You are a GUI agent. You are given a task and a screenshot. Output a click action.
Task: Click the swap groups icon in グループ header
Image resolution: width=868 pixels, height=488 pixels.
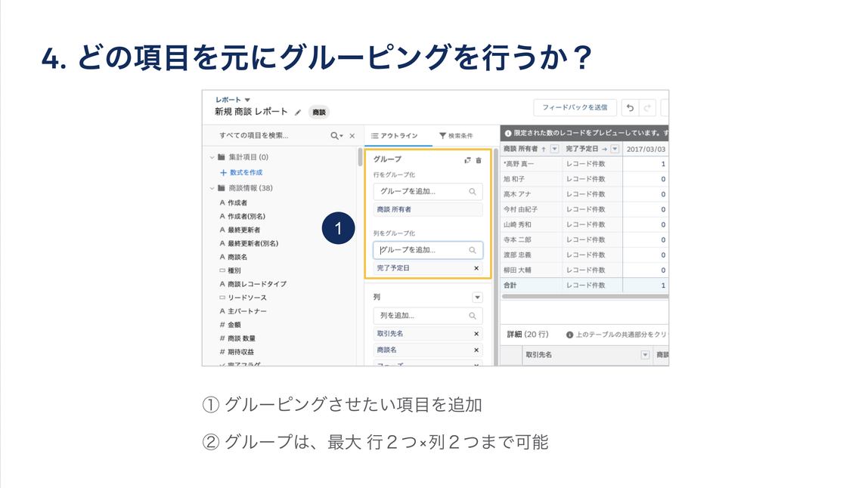point(467,160)
